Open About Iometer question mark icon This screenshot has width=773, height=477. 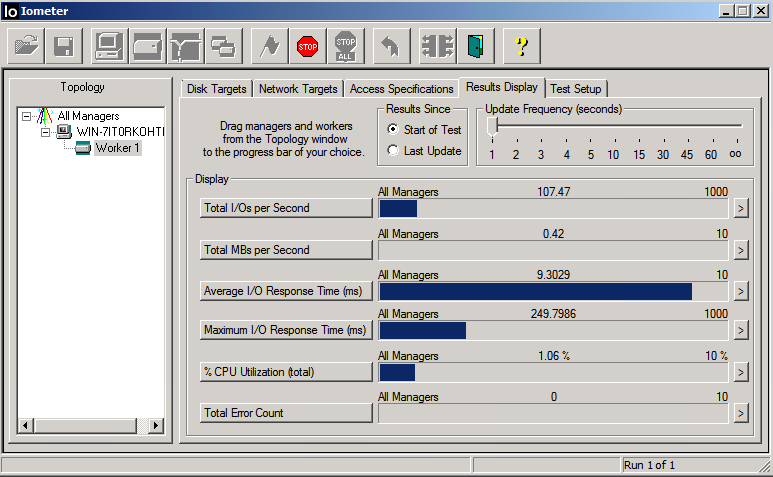coord(521,46)
